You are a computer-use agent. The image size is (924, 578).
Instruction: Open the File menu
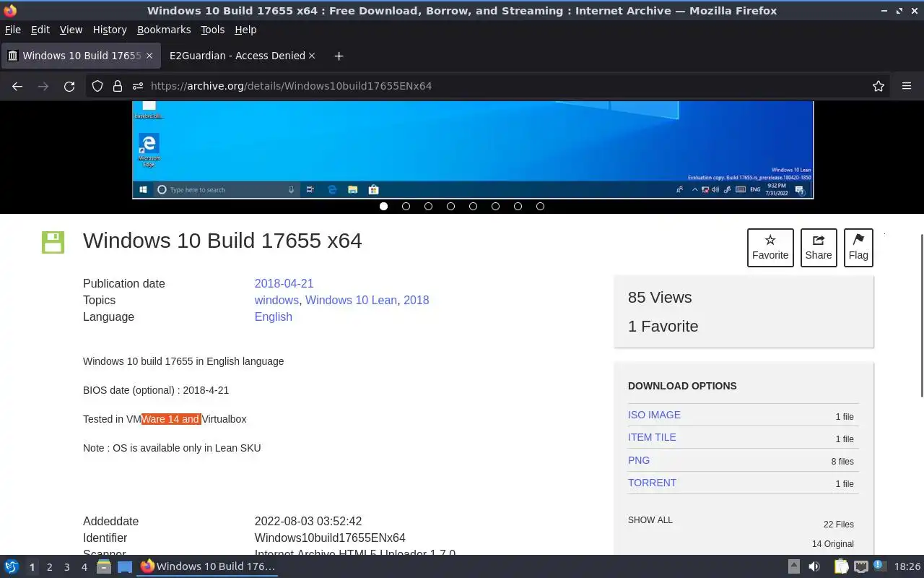tap(13, 30)
